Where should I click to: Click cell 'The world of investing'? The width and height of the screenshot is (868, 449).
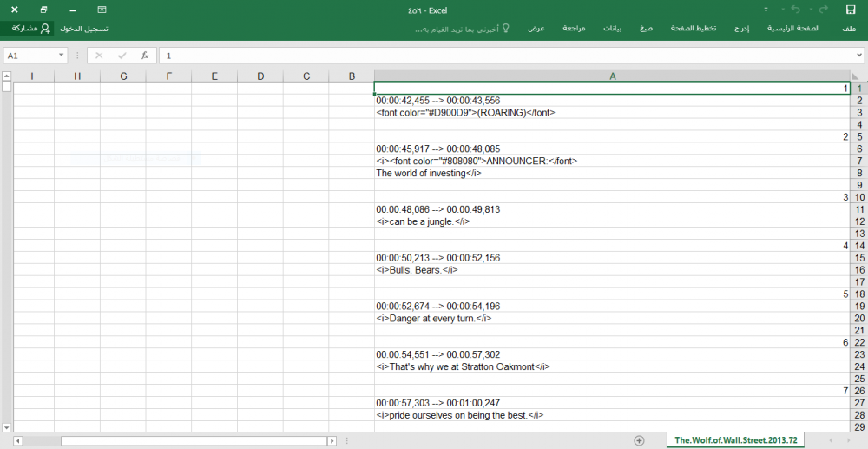[612, 173]
